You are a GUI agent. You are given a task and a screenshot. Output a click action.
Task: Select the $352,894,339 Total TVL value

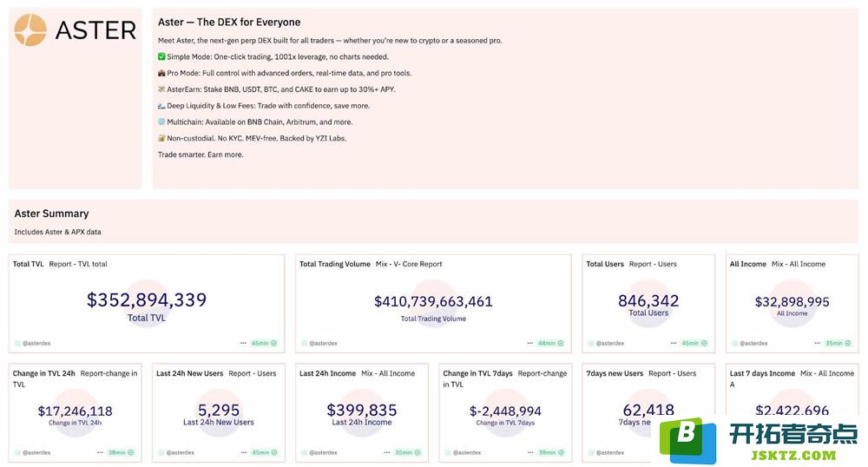point(147,299)
